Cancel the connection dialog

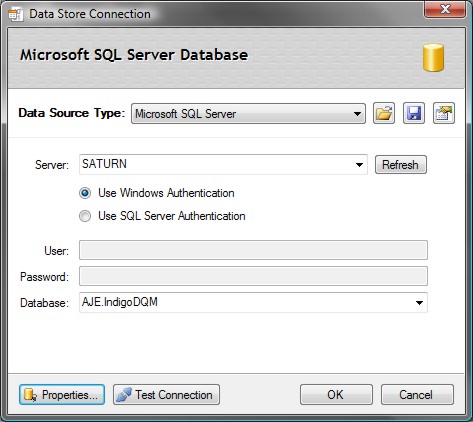click(417, 395)
